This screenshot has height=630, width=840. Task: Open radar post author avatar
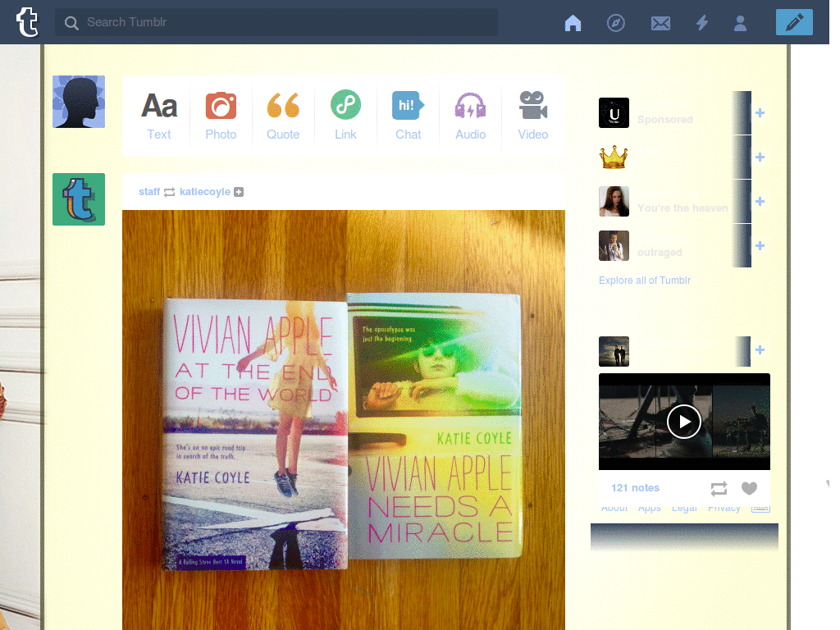point(614,351)
